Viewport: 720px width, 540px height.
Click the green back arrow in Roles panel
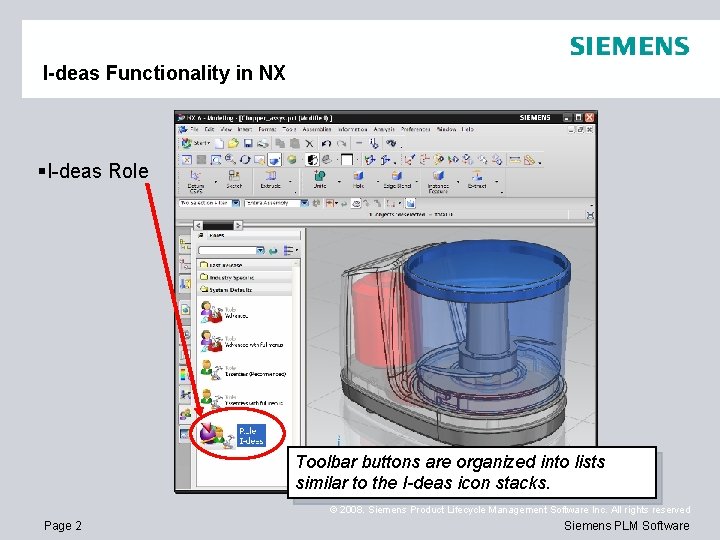(x=273, y=251)
